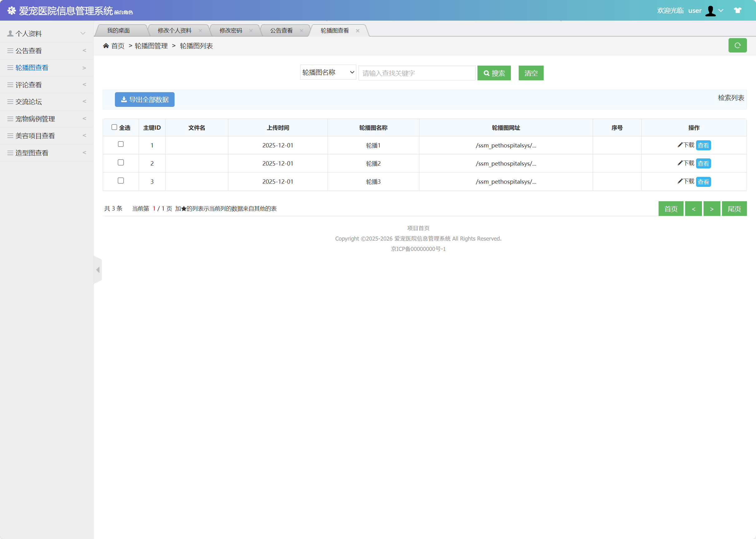Open the 轮播图名称 search field dropdown
This screenshot has width=756, height=539.
328,72
